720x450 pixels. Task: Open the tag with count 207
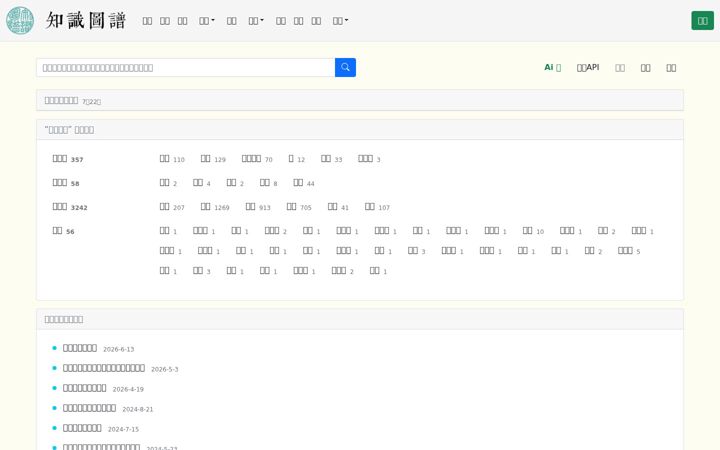[172, 207]
